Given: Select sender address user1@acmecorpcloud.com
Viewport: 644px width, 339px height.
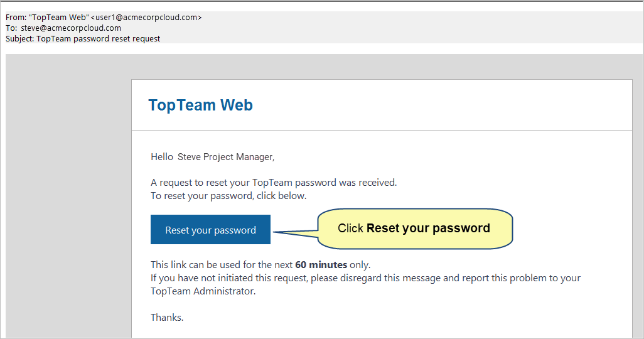Looking at the screenshot, I should tap(146, 17).
